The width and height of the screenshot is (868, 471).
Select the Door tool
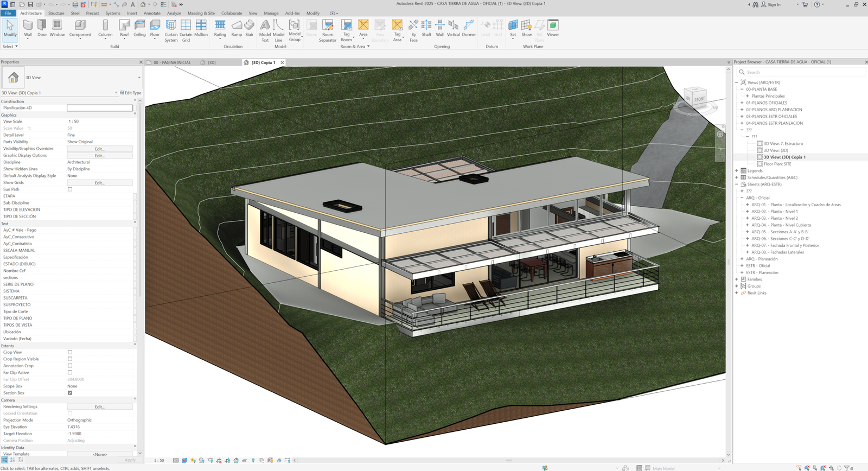coord(42,29)
